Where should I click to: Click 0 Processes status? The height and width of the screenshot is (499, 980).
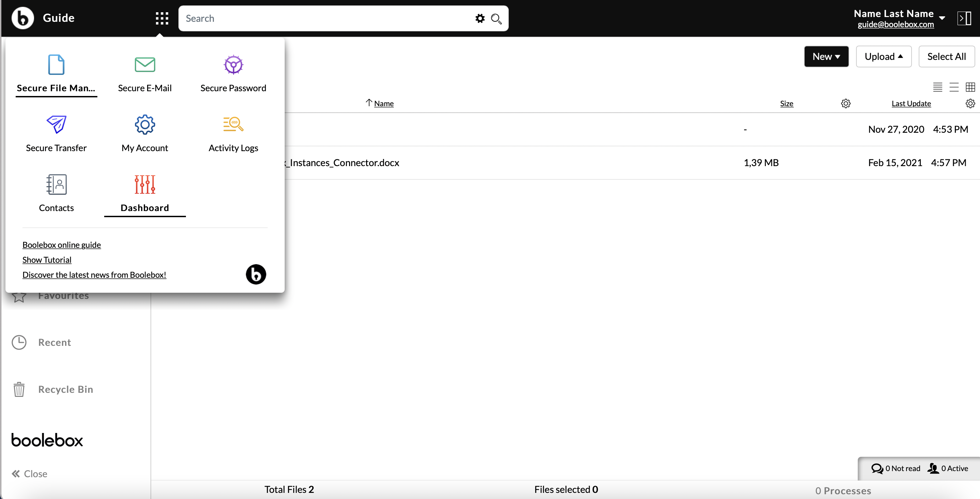click(x=843, y=490)
